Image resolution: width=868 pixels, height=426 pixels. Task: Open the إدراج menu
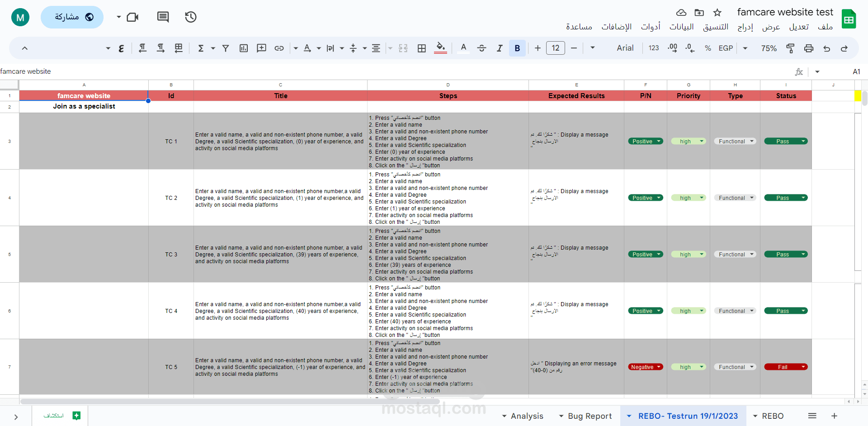[745, 27]
